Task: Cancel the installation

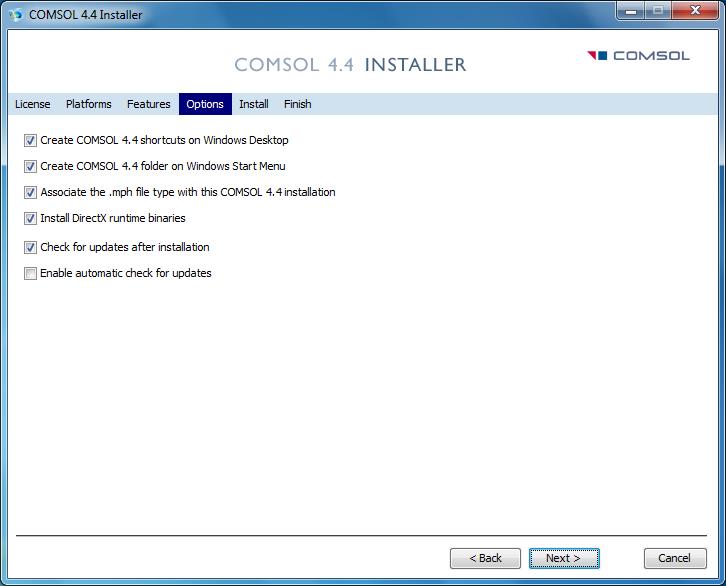Action: tap(674, 558)
